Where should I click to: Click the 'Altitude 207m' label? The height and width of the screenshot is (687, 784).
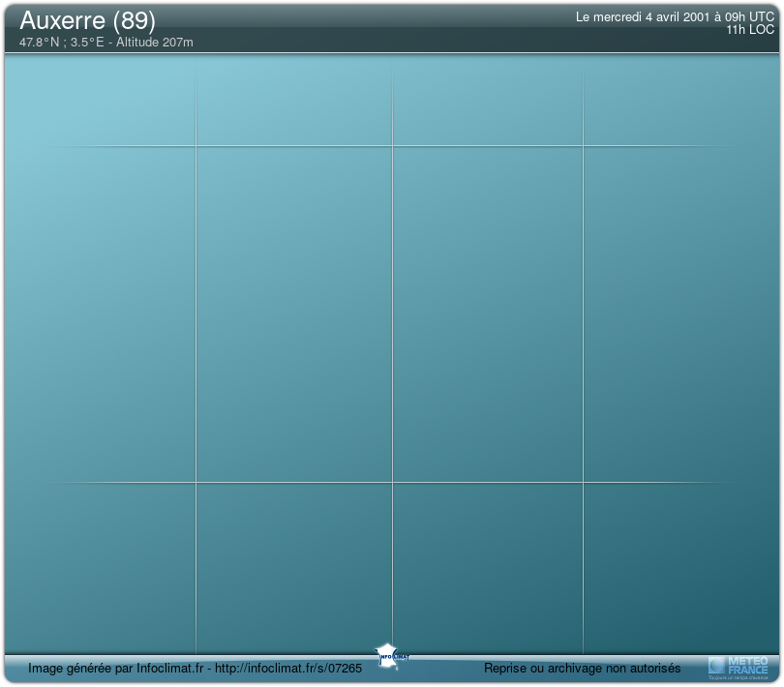[155, 43]
